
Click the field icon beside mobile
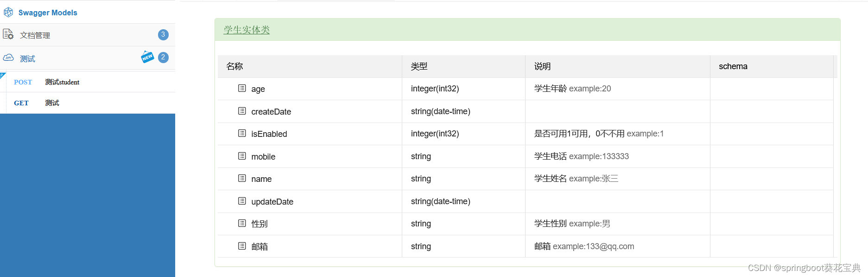coord(242,156)
